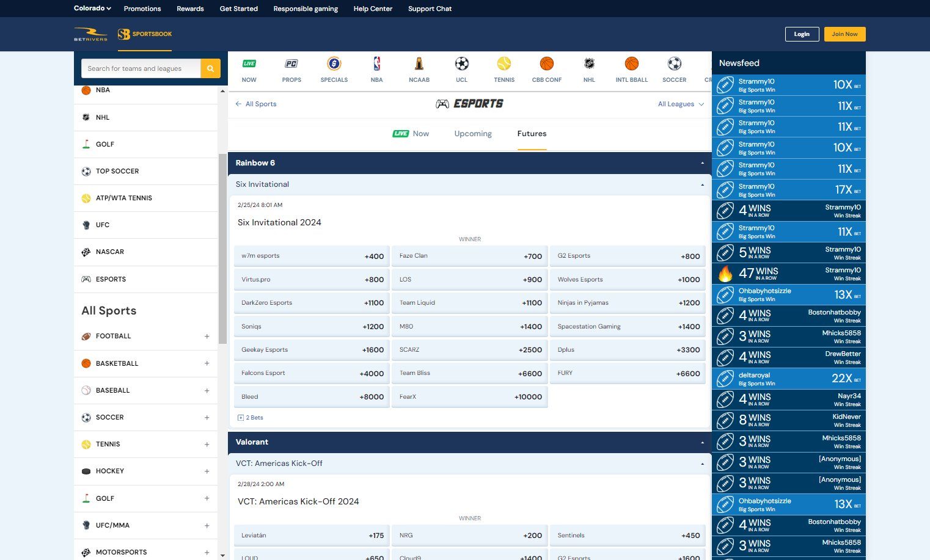This screenshot has width=930, height=560.
Task: Open Responsible gaming page
Action: coord(306,9)
